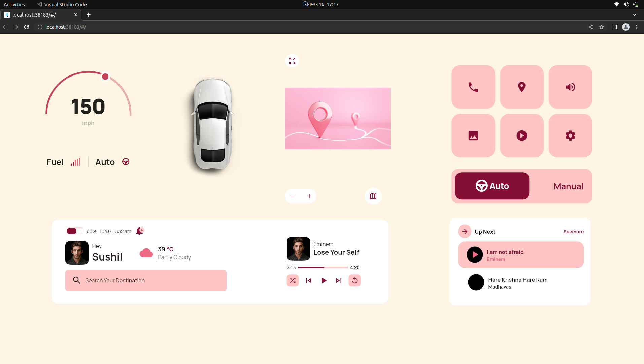644x364 pixels.
Task: Click the map preview image
Action: click(x=338, y=118)
